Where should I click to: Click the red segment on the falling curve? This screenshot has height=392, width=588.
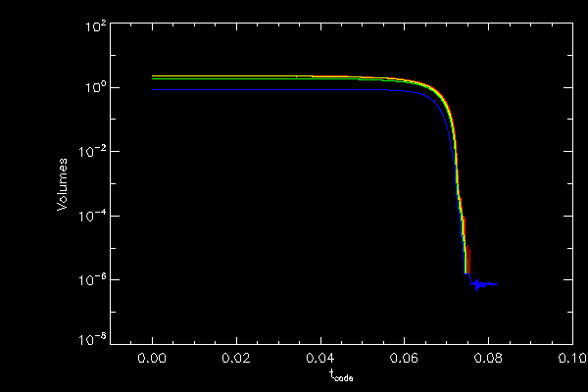click(x=464, y=223)
